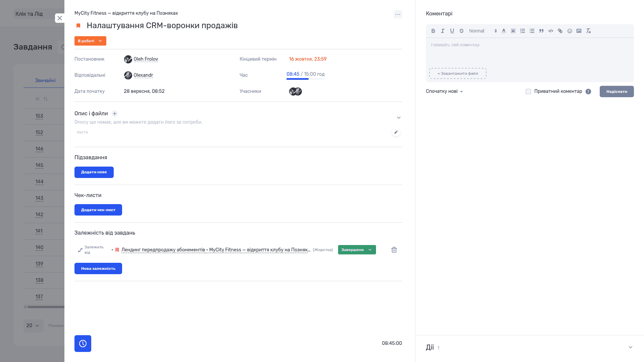
Task: Click 'Додати нове' subtask button
Action: [x=94, y=172]
